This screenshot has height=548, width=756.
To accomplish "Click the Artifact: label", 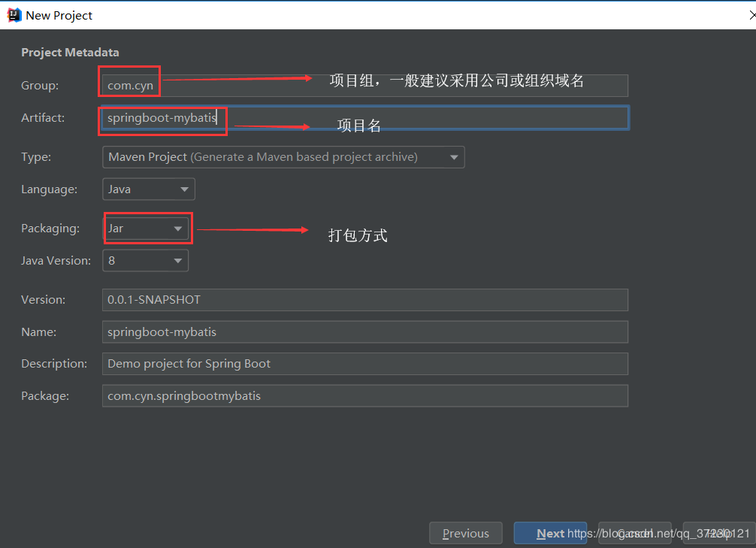I will click(43, 118).
